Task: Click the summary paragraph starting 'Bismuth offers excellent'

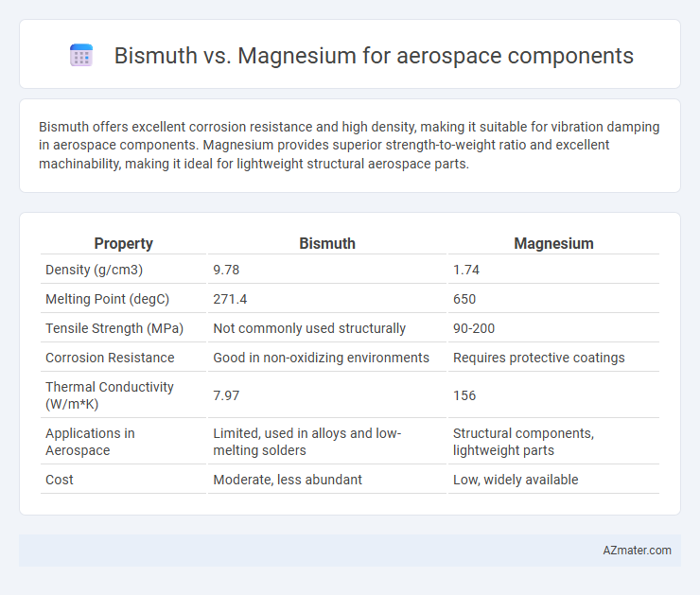Action: (349, 145)
